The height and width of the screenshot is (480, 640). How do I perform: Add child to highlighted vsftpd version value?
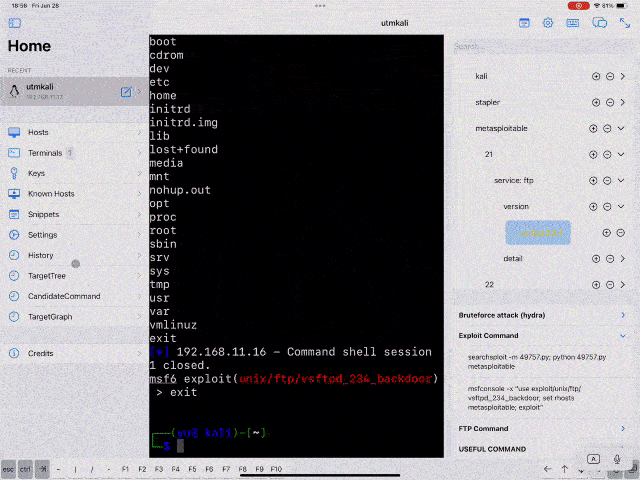tap(607, 233)
